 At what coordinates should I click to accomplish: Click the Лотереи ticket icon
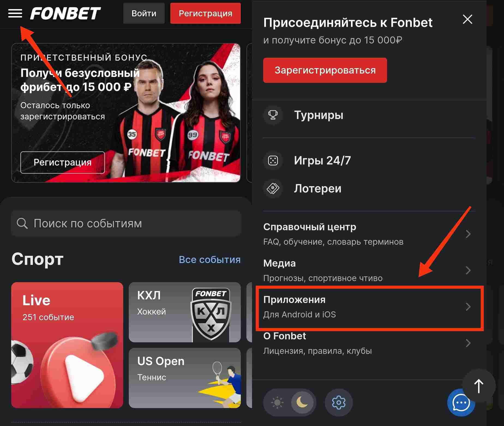tap(273, 189)
